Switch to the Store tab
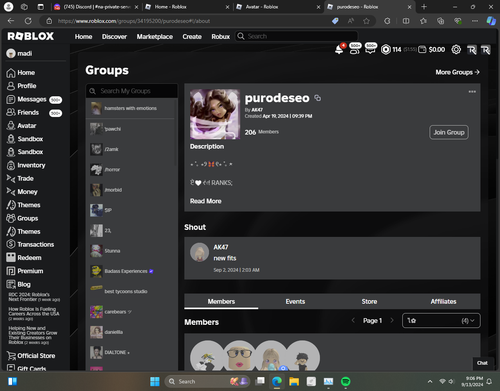 coord(369,301)
